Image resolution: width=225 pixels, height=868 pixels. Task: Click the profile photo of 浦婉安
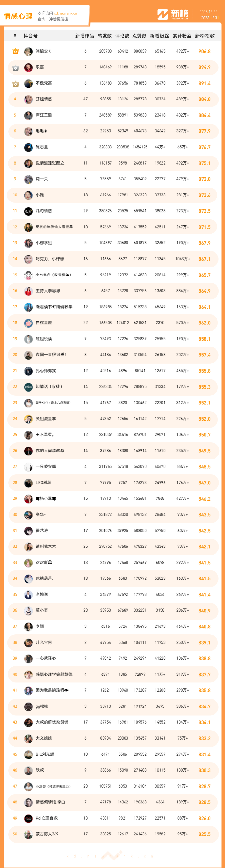tap(28, 51)
